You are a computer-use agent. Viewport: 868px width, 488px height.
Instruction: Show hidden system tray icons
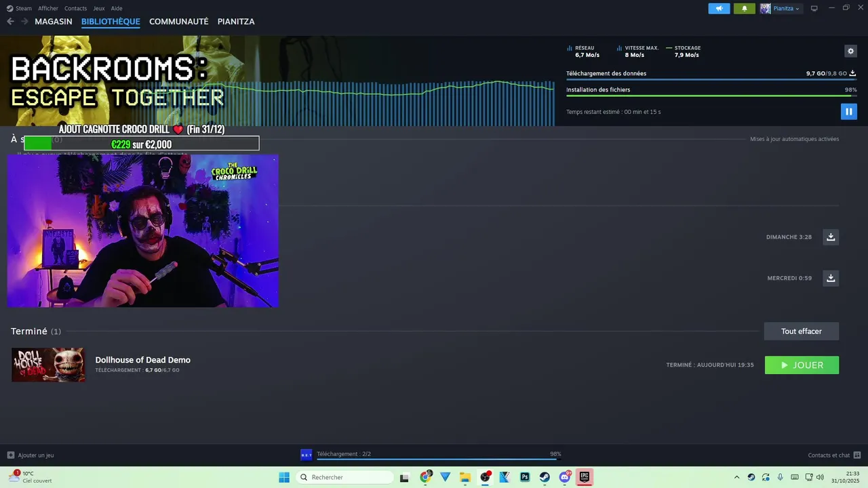pyautogui.click(x=736, y=477)
